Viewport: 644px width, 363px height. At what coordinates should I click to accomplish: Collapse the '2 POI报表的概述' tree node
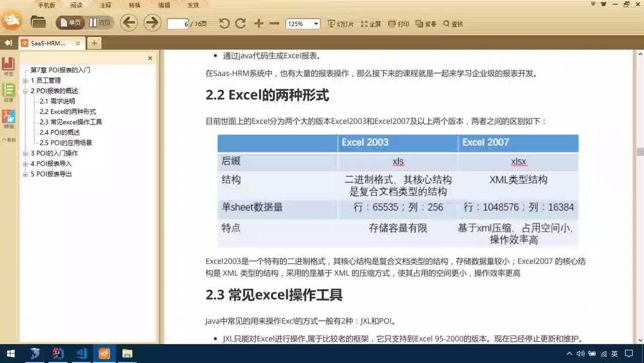[25, 91]
